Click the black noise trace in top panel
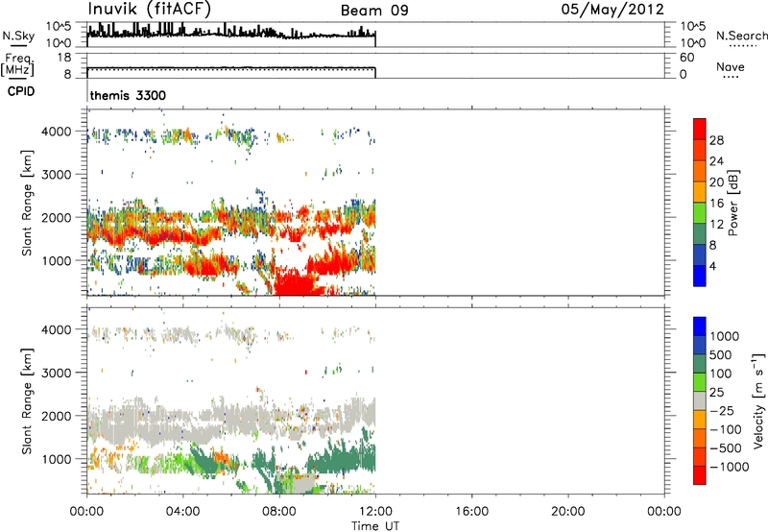The width and height of the screenshot is (768, 532). (231, 34)
